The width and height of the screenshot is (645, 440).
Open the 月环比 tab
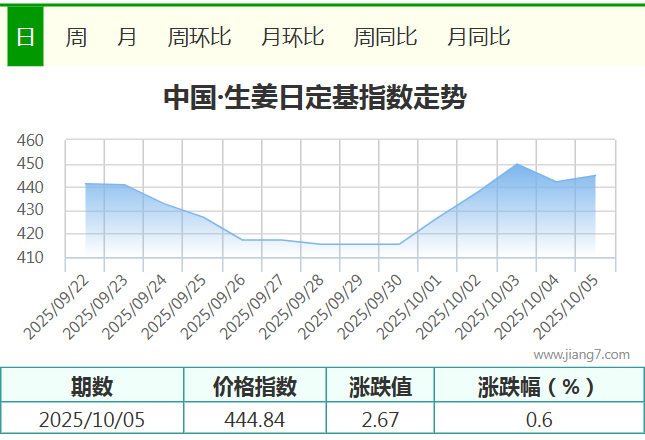tap(292, 37)
